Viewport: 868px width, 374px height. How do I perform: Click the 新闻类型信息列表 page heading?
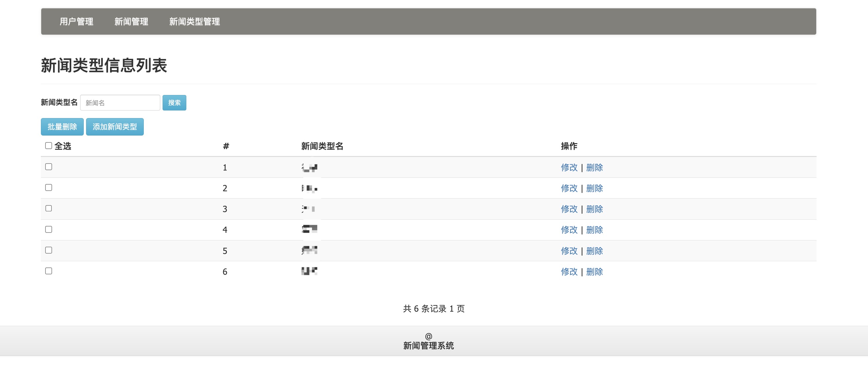104,65
